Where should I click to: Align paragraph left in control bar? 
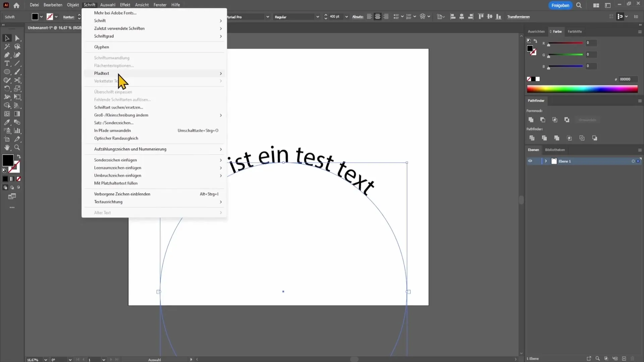(x=369, y=17)
